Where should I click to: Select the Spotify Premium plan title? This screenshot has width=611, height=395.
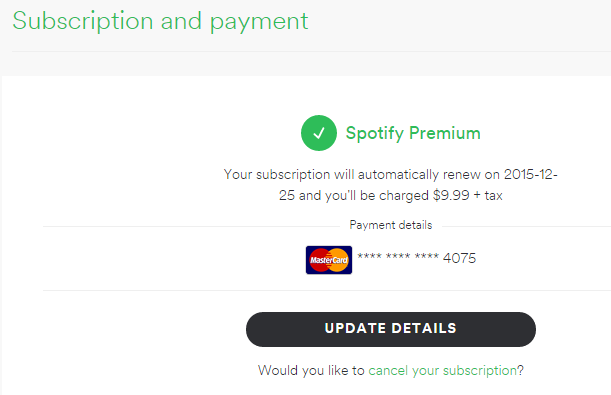tap(413, 133)
